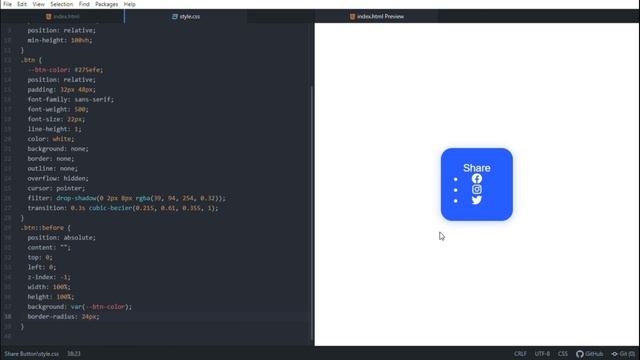640x360 pixels.
Task: Click the CRLF line ending selector
Action: [520, 354]
